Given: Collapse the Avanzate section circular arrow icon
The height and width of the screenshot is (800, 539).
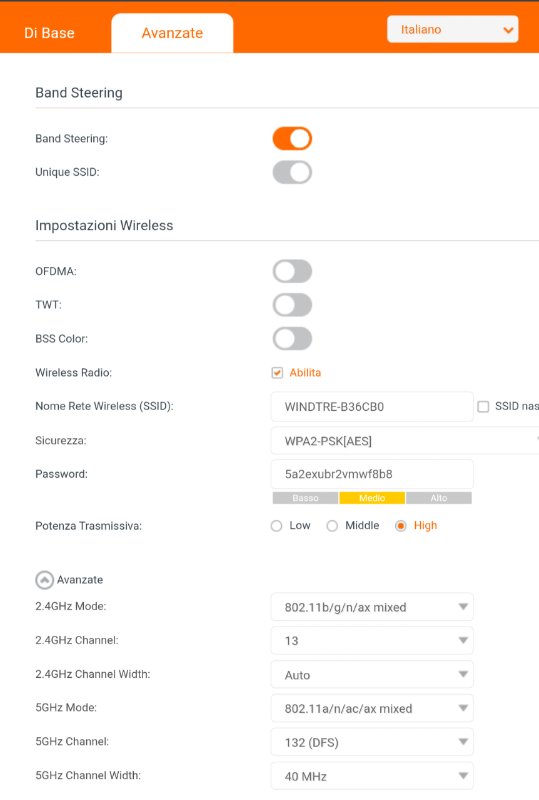Looking at the screenshot, I should pos(44,580).
